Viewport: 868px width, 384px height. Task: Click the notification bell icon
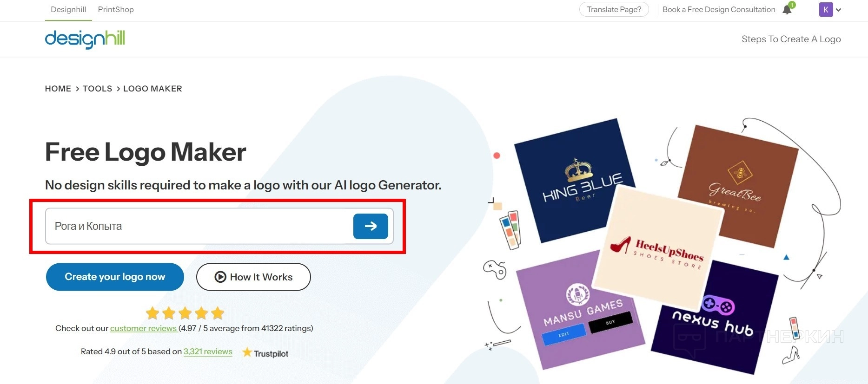[x=787, y=10]
